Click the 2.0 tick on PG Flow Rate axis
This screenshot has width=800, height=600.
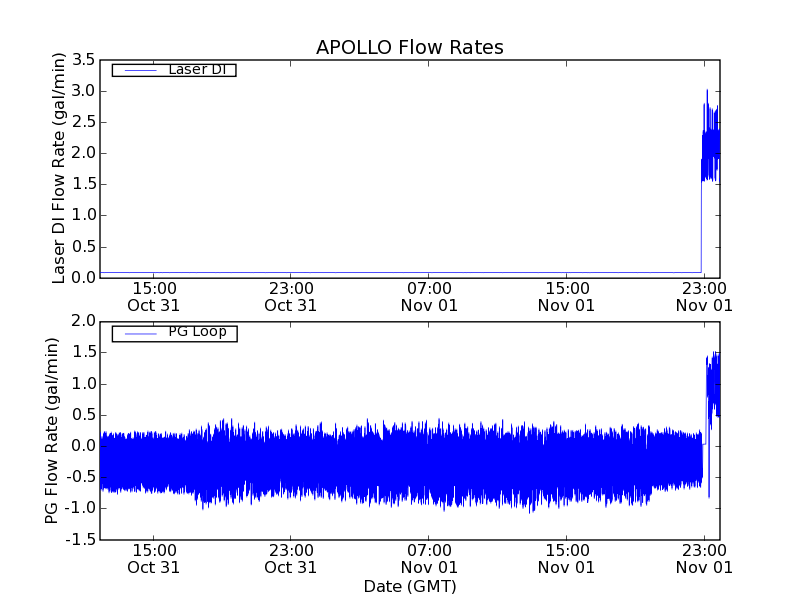84,321
